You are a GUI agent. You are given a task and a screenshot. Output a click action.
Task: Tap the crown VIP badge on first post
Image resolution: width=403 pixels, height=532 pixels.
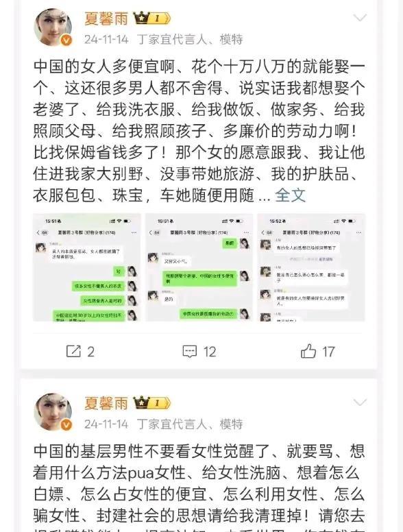point(151,18)
